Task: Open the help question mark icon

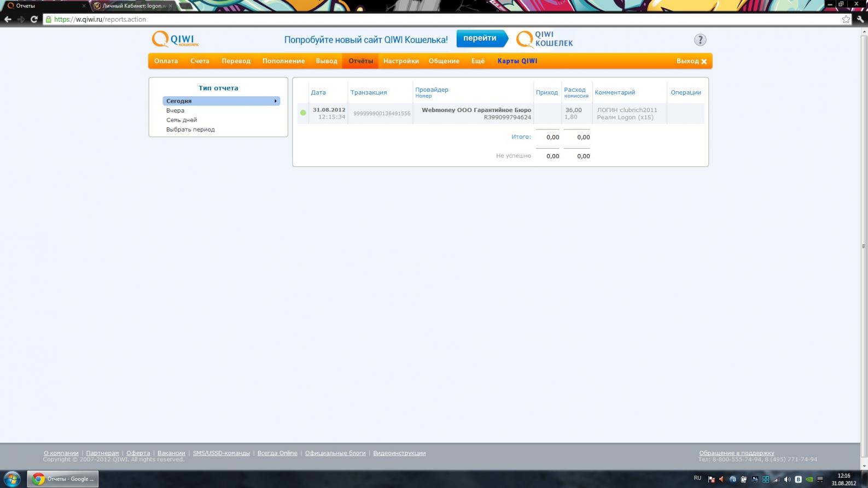Action: click(x=700, y=40)
